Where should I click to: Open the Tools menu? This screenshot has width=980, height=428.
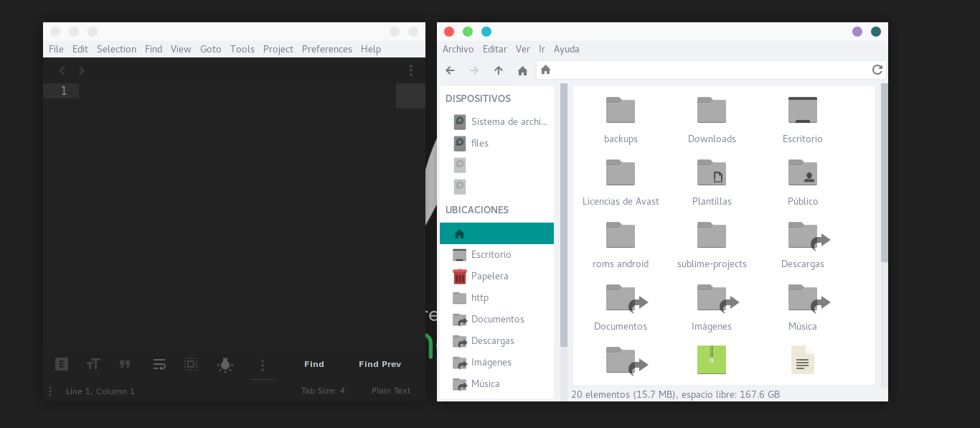[242, 49]
